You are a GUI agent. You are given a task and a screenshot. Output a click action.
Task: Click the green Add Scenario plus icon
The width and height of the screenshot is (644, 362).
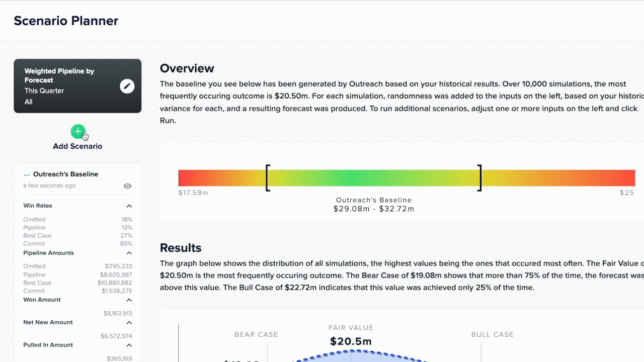tap(77, 132)
